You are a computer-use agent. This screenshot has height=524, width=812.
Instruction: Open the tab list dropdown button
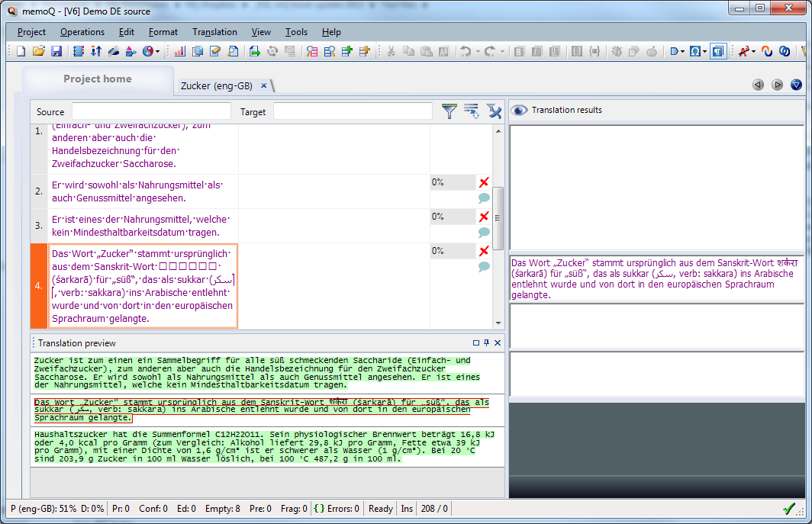click(796, 85)
